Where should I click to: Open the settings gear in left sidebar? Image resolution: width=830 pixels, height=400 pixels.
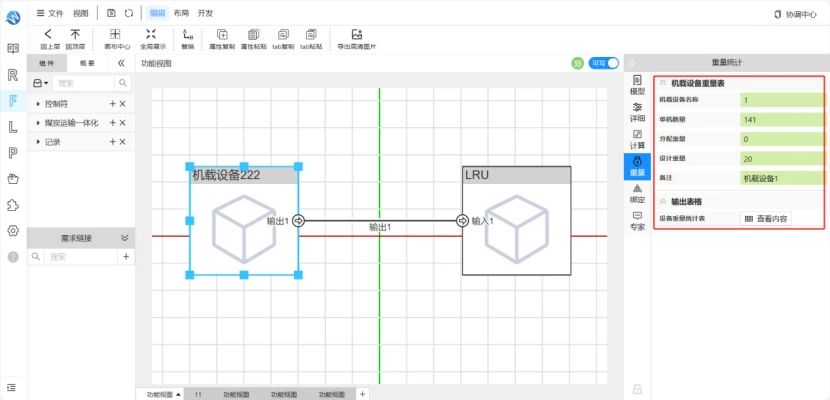(x=13, y=231)
